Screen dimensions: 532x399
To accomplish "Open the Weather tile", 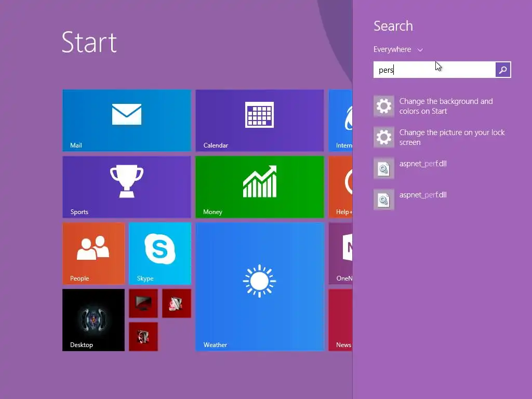I will (260, 287).
